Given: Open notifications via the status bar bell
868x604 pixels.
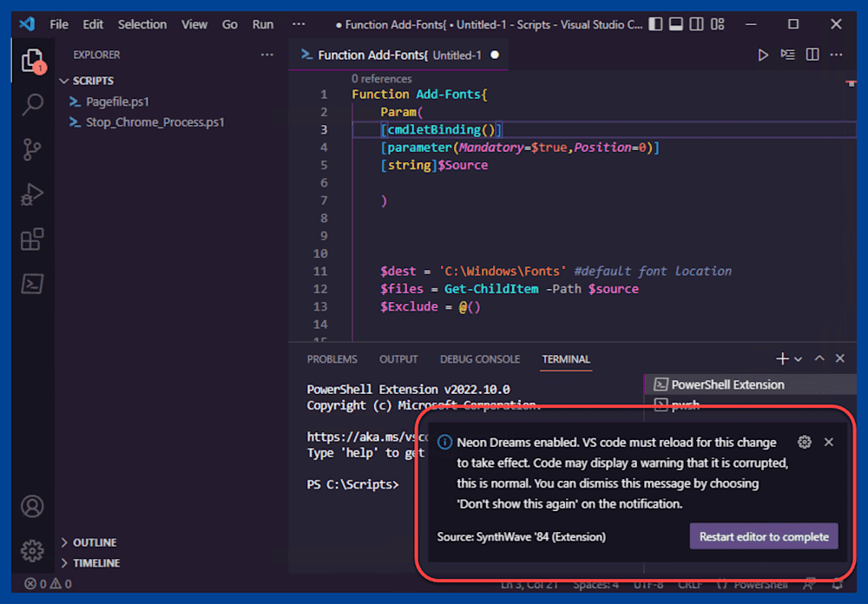Looking at the screenshot, I should (x=837, y=583).
